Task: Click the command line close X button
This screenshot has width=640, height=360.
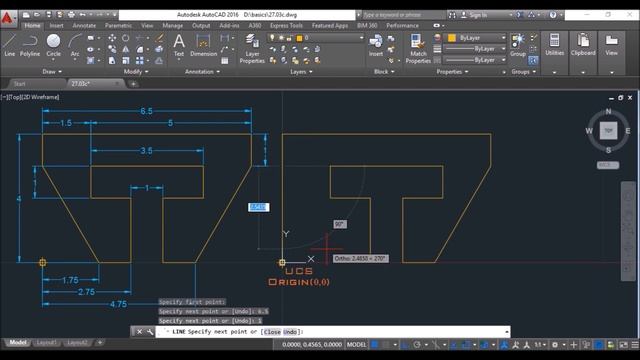Action: (139, 332)
